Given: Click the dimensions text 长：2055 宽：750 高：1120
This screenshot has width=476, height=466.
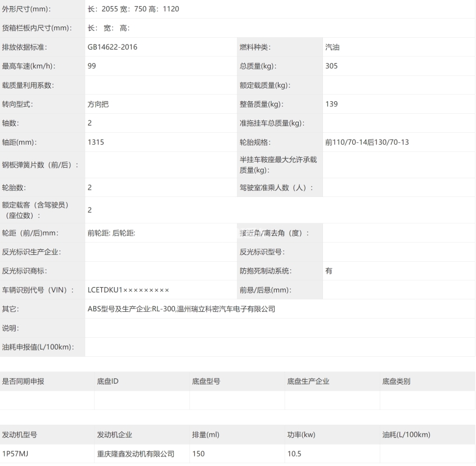Looking at the screenshot, I should coord(133,9).
